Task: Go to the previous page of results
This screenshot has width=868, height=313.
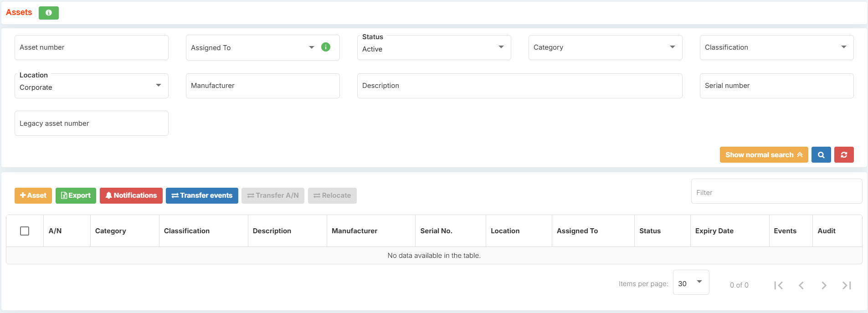Action: pyautogui.click(x=801, y=285)
